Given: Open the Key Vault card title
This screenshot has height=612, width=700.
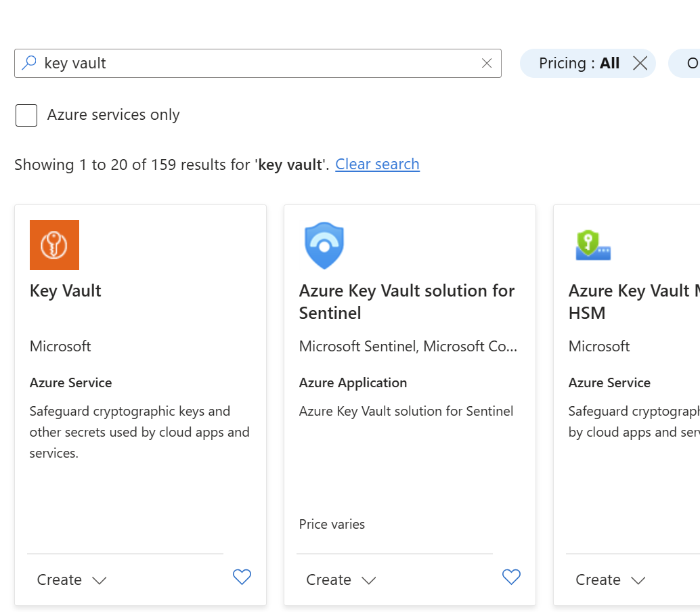Looking at the screenshot, I should [x=66, y=291].
